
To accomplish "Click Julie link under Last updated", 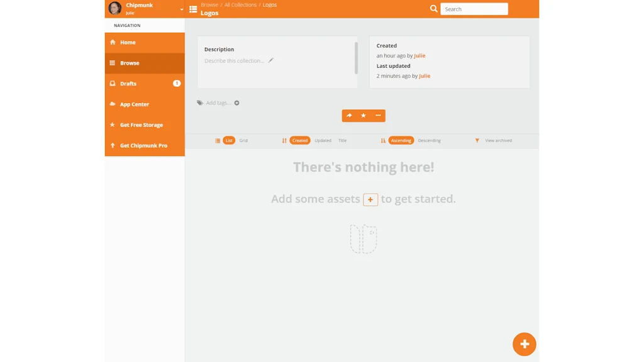I will [425, 76].
